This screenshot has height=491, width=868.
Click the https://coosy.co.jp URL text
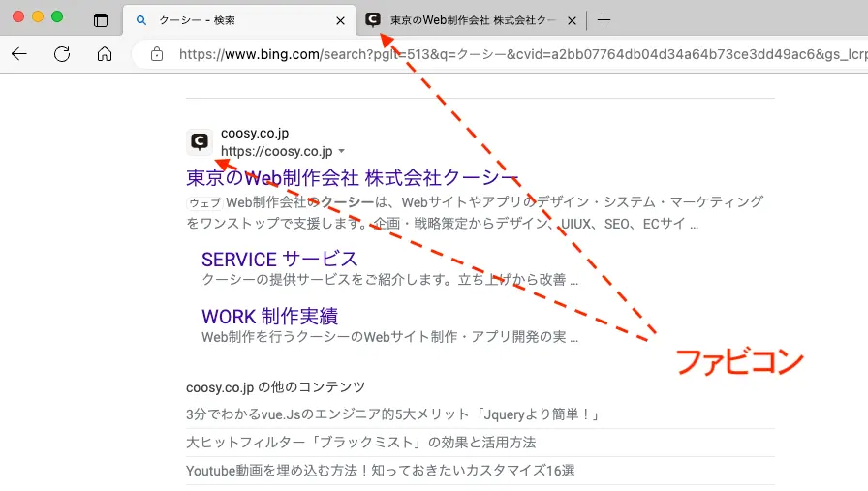[x=277, y=151]
